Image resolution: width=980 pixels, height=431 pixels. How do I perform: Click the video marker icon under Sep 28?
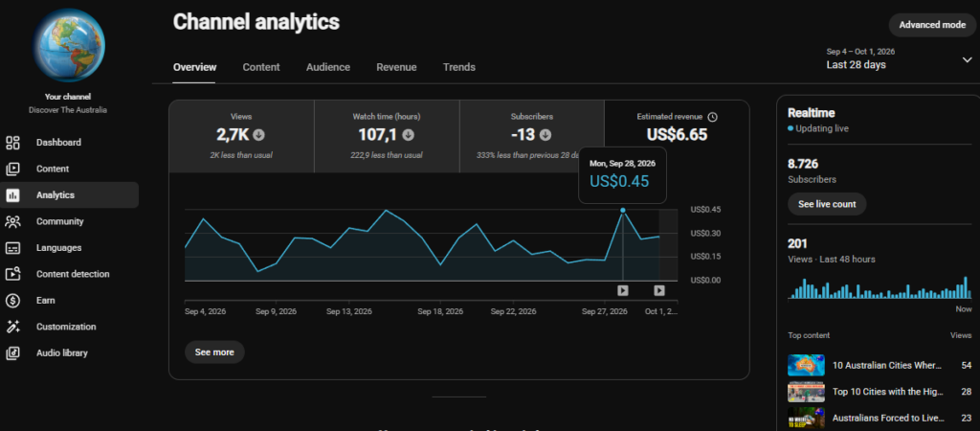tap(622, 290)
